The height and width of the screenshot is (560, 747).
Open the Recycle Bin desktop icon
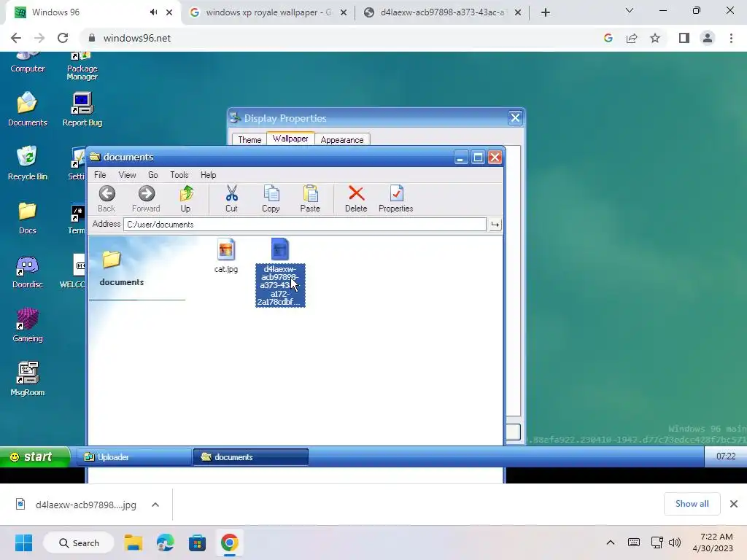coord(28,163)
